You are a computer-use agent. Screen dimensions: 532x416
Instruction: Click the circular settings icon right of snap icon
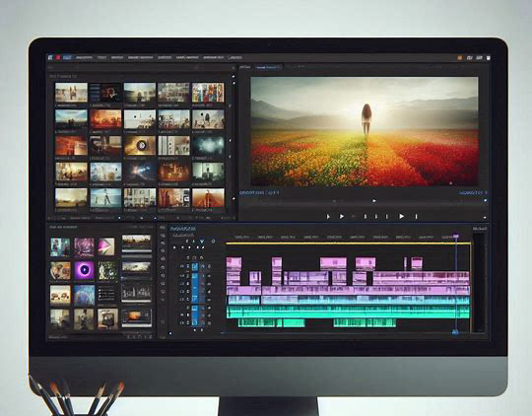coord(213,242)
